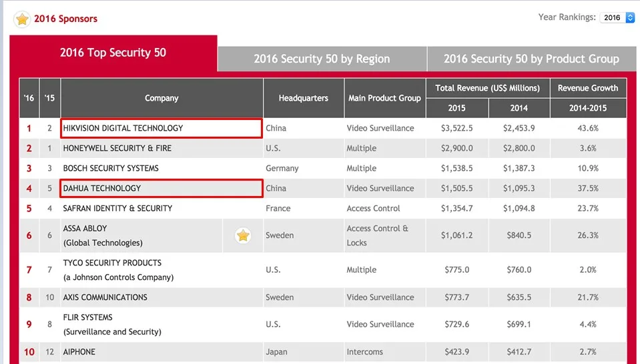
Task: Click the 10.9% growth value
Action: pos(588,168)
